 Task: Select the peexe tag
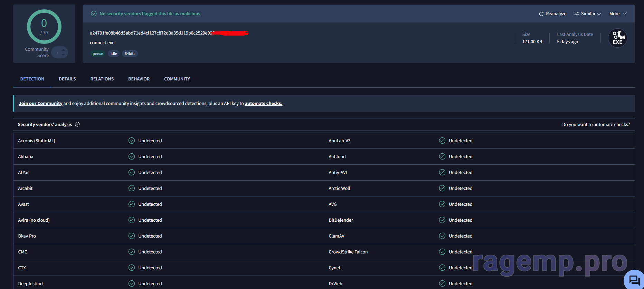[x=98, y=54]
